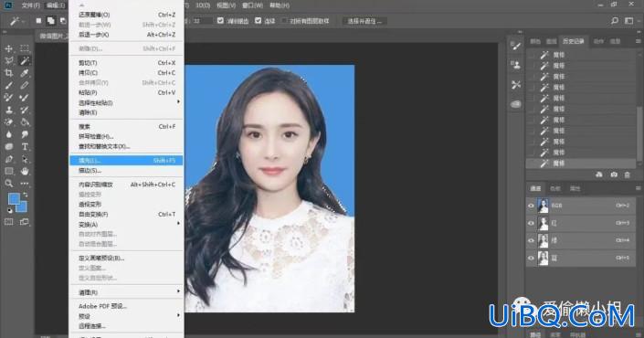This screenshot has width=644, height=338.
Task: Change screen mode icon in toolbox
Action: click(25, 222)
